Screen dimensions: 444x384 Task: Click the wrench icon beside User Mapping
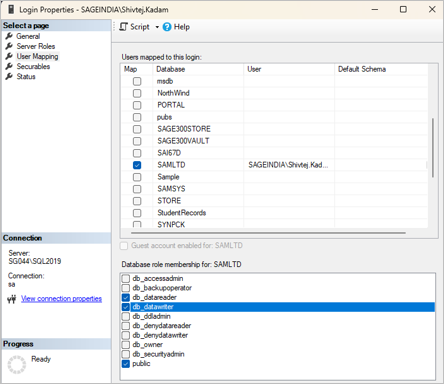tap(9, 56)
